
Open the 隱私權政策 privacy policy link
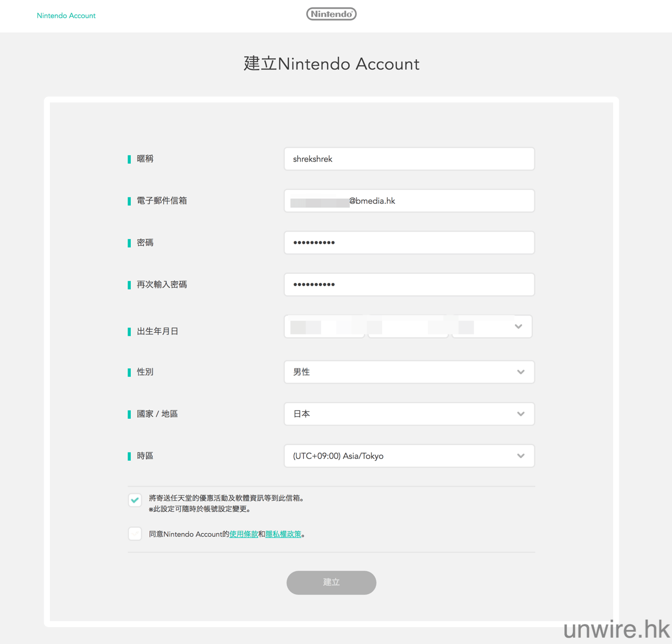tap(283, 534)
